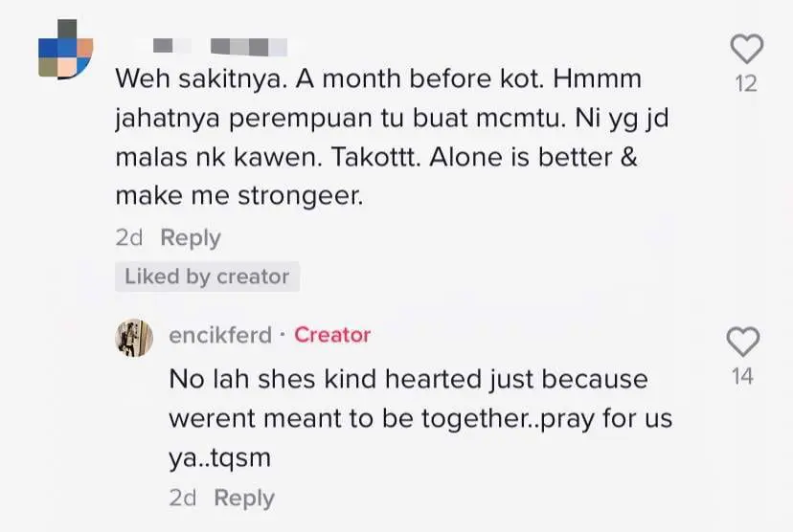Click the pink Creator label
This screenshot has height=532, width=793.
tap(331, 335)
